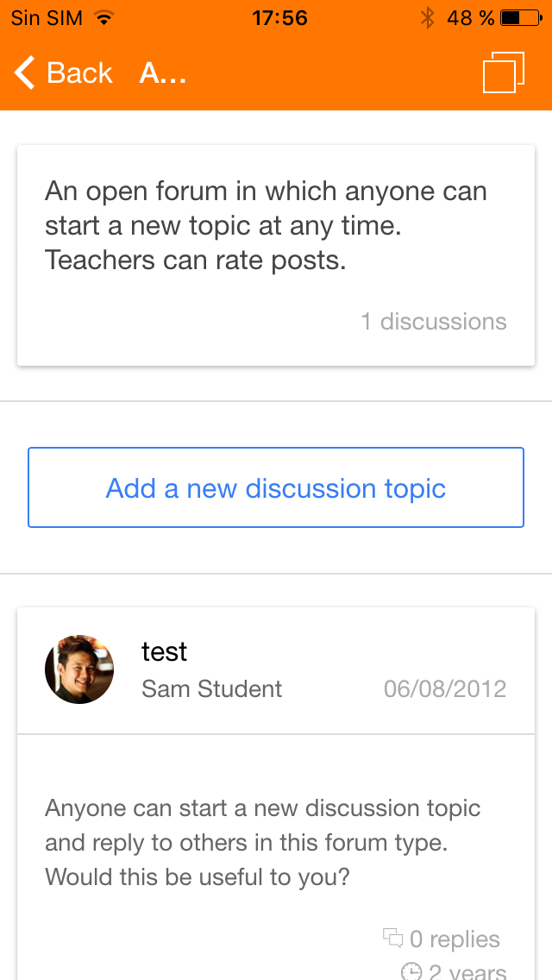
Task: Open the discussion titled 'test'
Action: (x=164, y=652)
